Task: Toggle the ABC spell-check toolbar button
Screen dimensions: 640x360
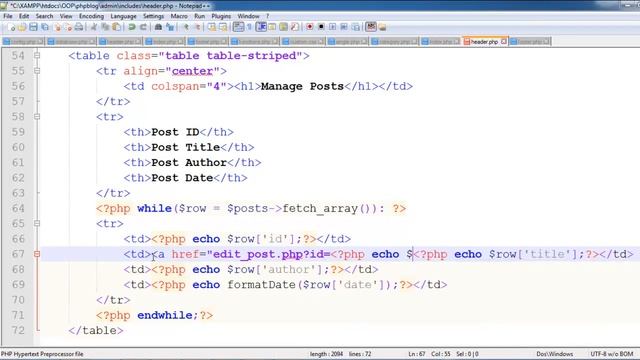Action: [371, 27]
